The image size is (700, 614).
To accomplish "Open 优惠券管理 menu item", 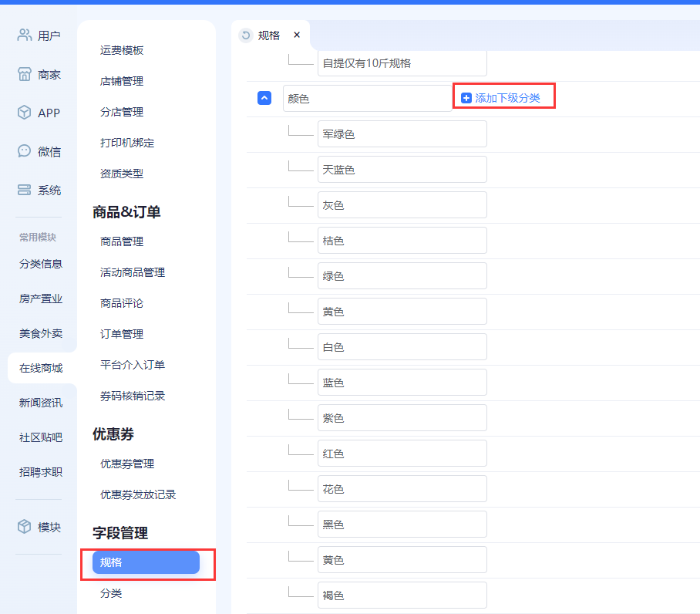I will coord(127,464).
